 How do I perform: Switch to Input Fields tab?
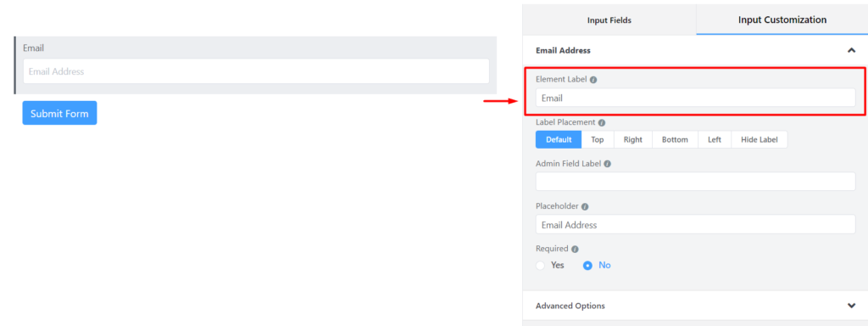(609, 20)
